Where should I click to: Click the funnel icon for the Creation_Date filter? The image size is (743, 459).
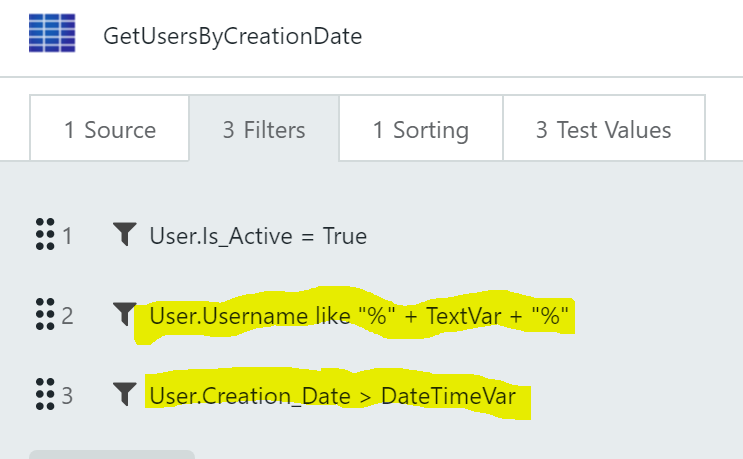tap(123, 396)
